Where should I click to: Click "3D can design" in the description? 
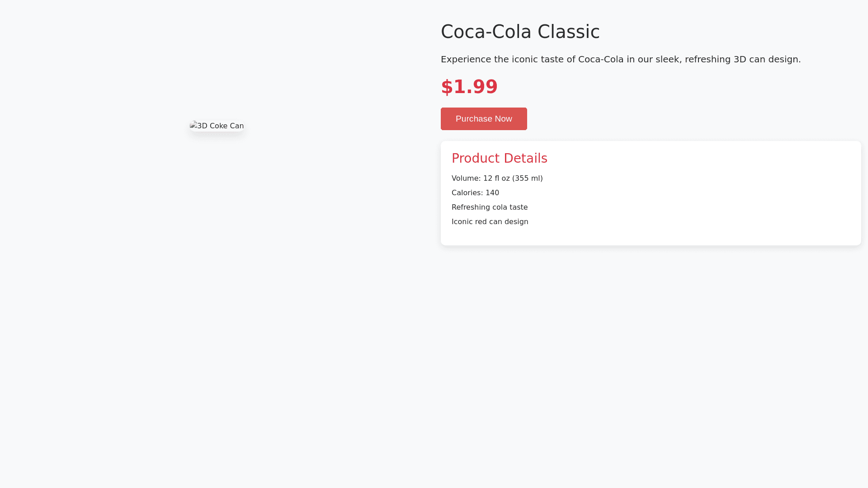pos(766,59)
